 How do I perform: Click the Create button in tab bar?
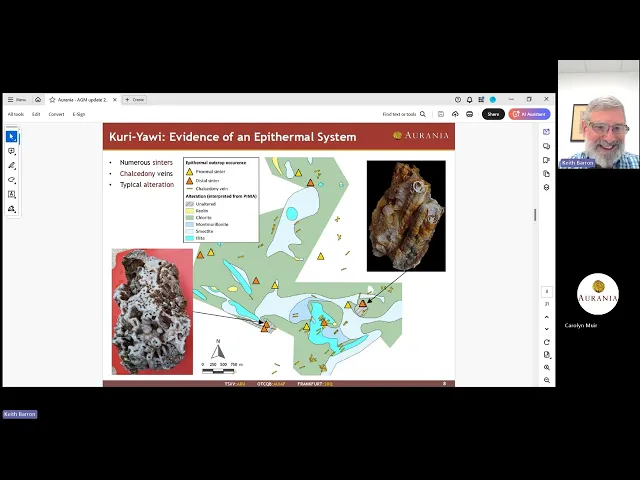(x=135, y=100)
